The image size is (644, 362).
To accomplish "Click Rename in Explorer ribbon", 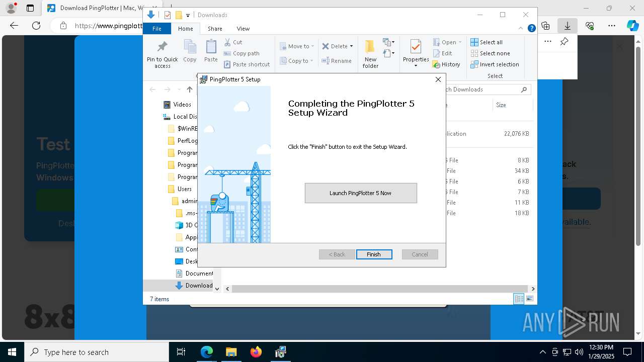I will [x=337, y=61].
